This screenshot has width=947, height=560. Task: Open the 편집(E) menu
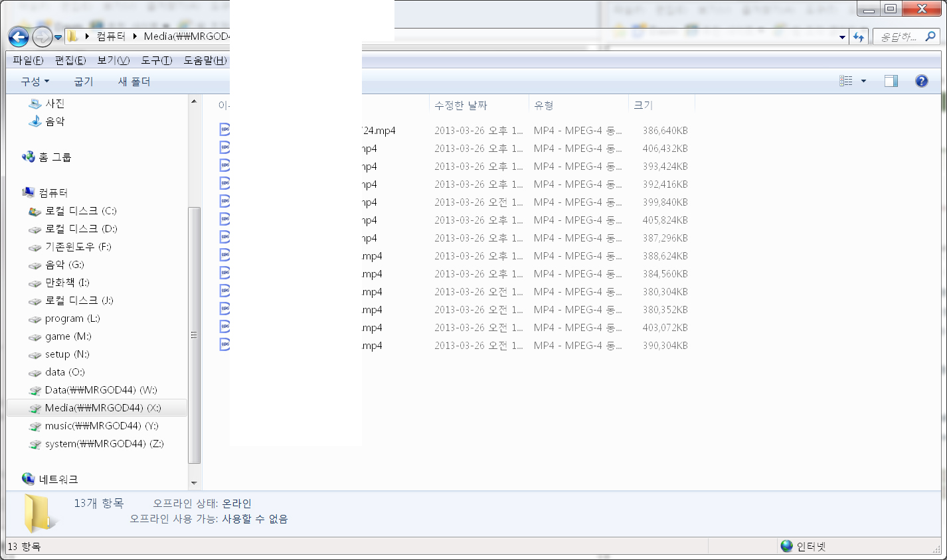(x=70, y=60)
